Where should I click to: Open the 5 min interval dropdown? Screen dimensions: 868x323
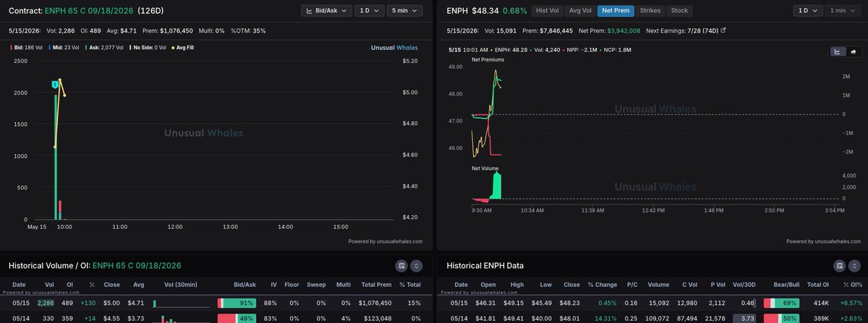click(x=406, y=11)
